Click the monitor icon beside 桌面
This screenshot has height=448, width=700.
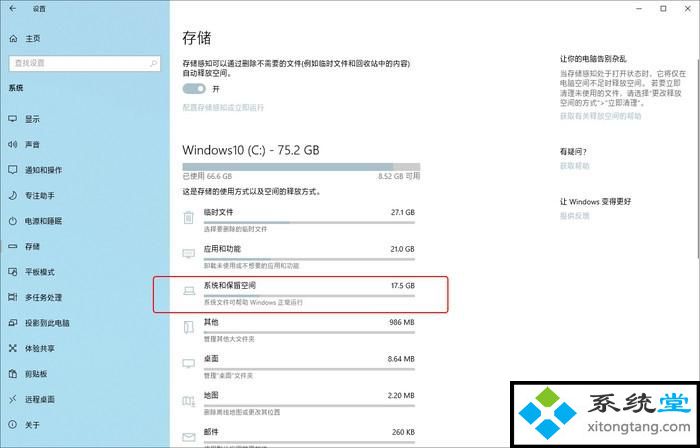pos(189,364)
